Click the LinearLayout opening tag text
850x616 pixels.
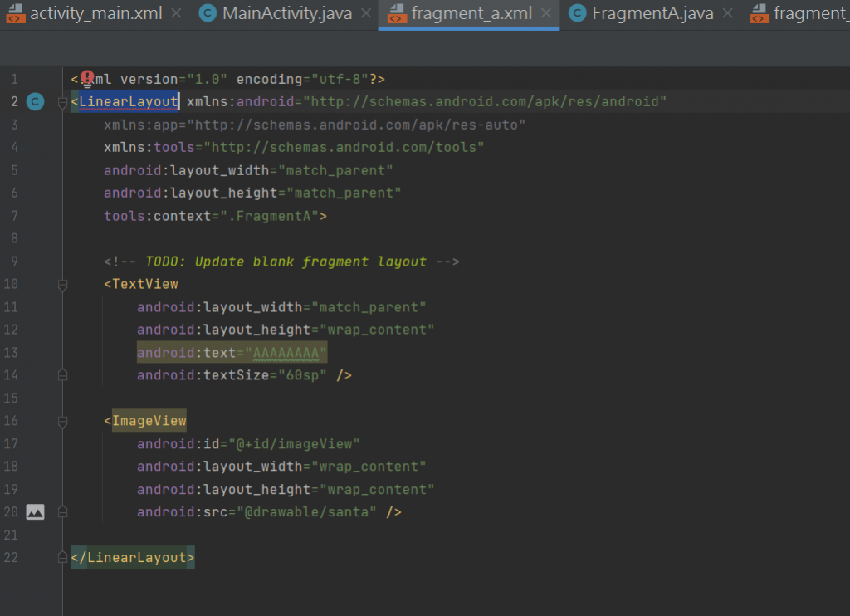click(x=129, y=101)
